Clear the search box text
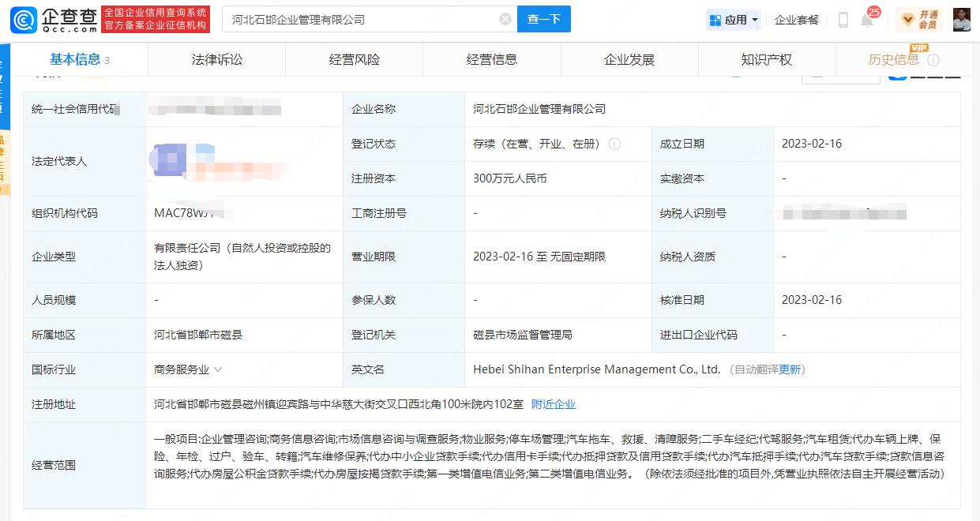This screenshot has height=521, width=980. point(505,20)
